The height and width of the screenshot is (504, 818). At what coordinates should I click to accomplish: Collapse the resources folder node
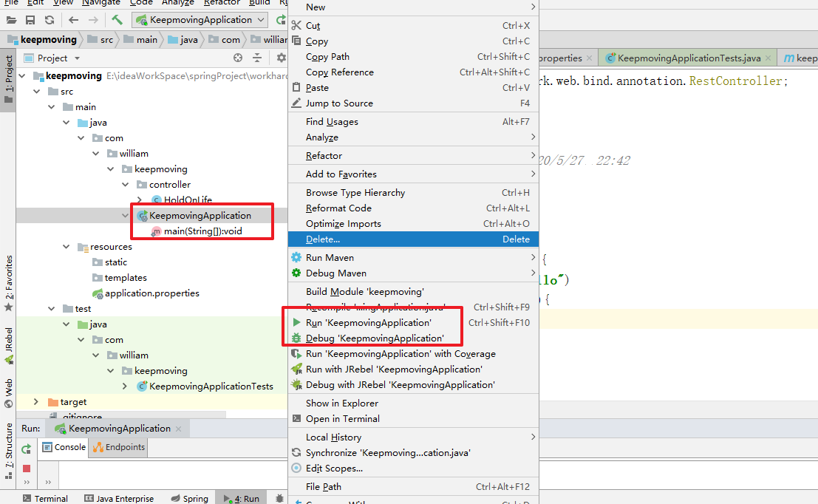67,247
